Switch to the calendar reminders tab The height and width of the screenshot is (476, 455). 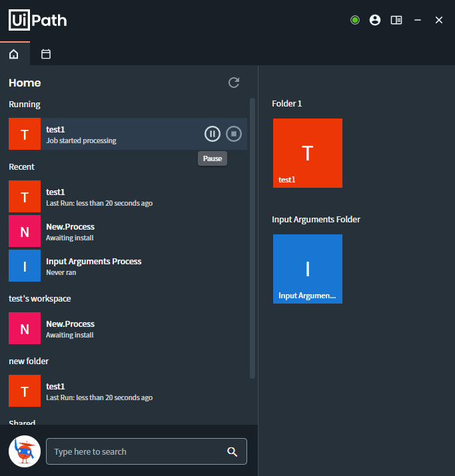46,54
